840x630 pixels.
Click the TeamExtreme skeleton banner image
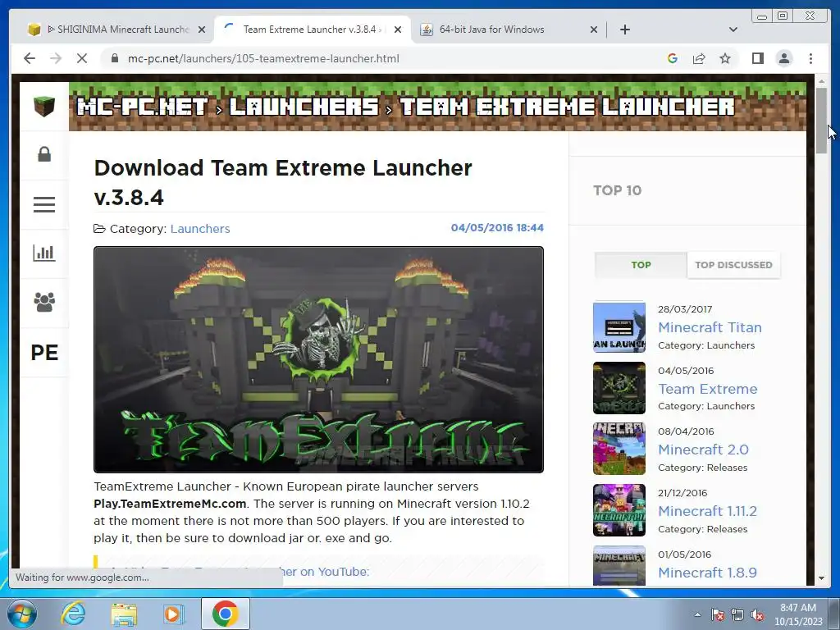click(x=319, y=359)
